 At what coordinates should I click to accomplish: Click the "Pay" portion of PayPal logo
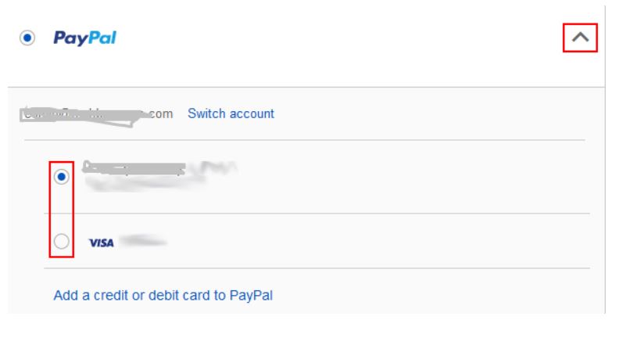click(70, 38)
